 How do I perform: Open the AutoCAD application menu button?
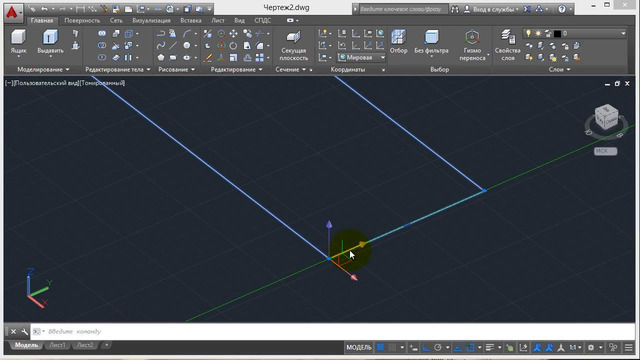13,12
